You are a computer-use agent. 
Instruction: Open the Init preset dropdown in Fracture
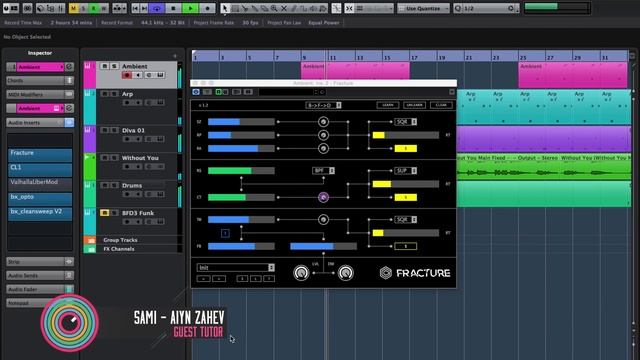click(x=236, y=268)
